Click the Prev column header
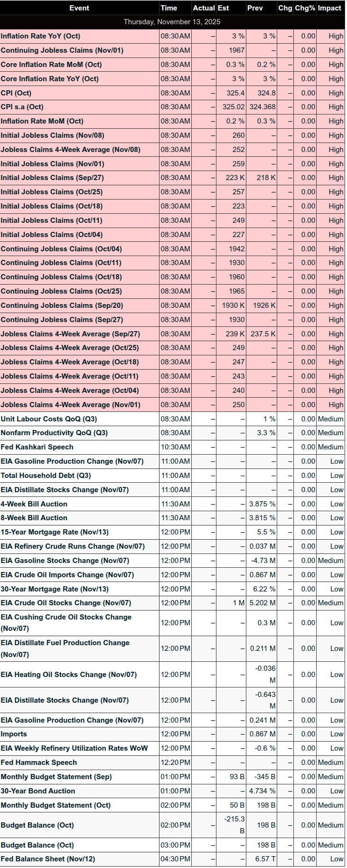The width and height of the screenshot is (347, 868). click(255, 8)
